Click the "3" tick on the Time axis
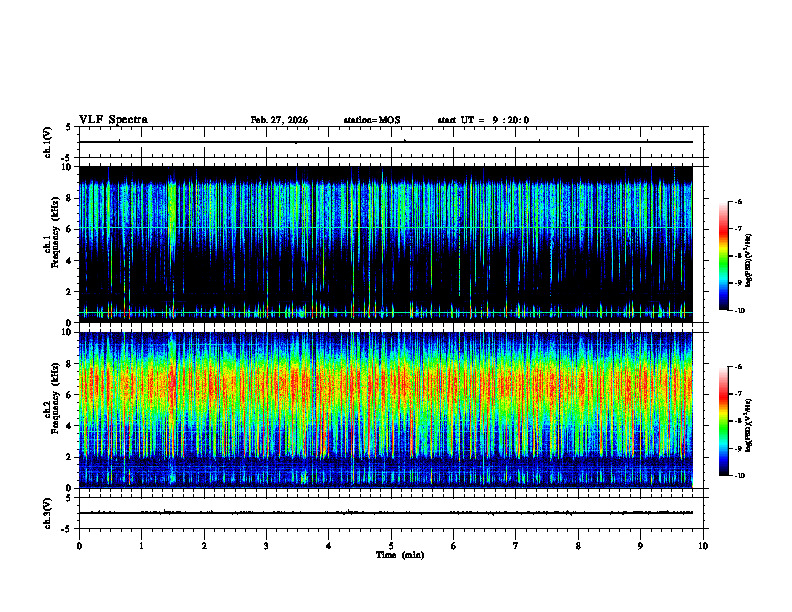The width and height of the screenshot is (792, 612). (x=266, y=546)
